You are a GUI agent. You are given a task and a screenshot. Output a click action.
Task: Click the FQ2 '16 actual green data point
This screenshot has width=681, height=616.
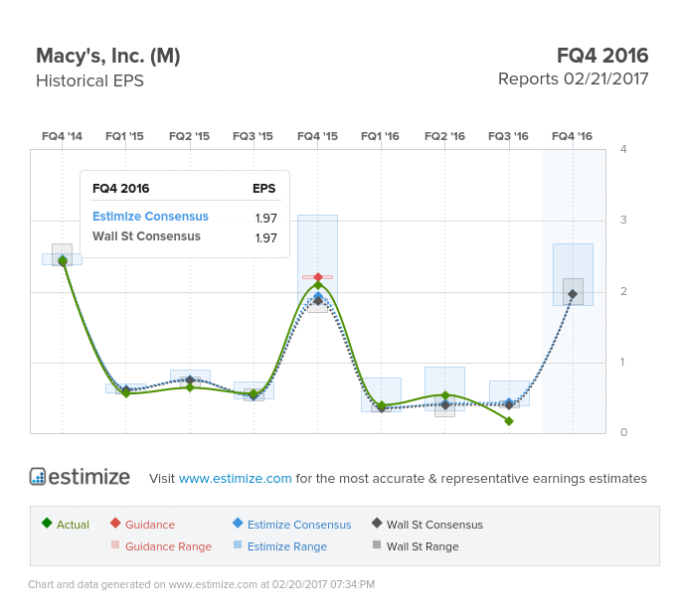[445, 395]
